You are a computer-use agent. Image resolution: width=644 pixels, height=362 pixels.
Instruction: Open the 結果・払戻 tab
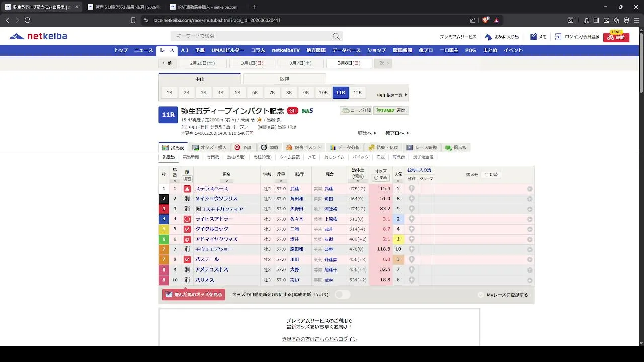click(383, 148)
